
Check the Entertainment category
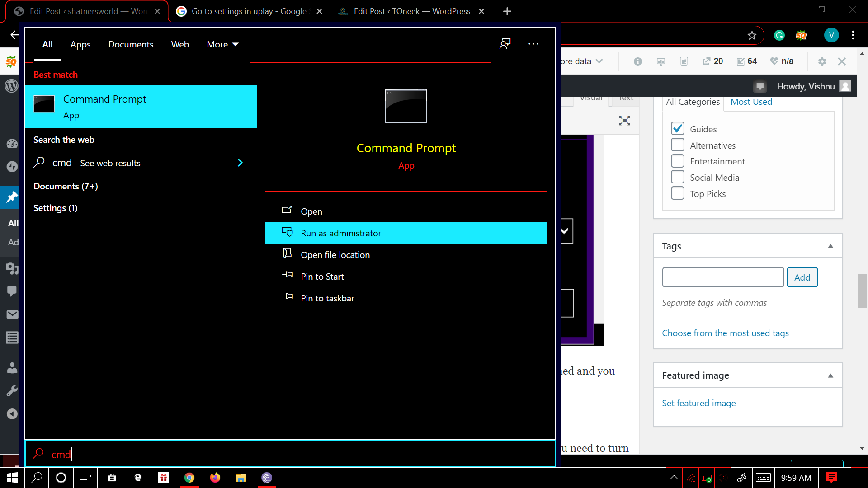click(x=677, y=161)
